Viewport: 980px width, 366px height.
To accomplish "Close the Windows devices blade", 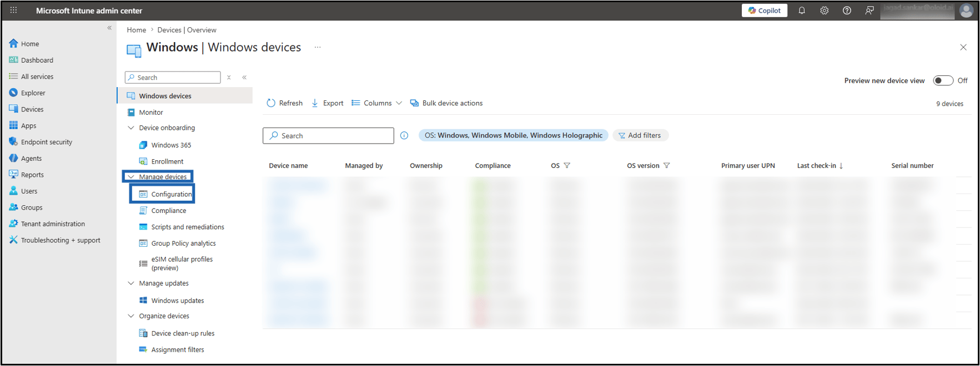I will [x=963, y=47].
